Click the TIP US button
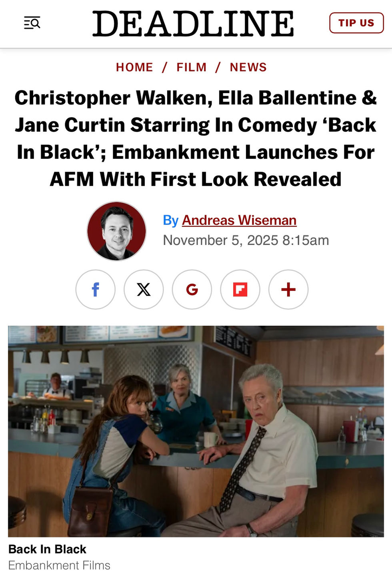The width and height of the screenshot is (392, 577). 356,23
